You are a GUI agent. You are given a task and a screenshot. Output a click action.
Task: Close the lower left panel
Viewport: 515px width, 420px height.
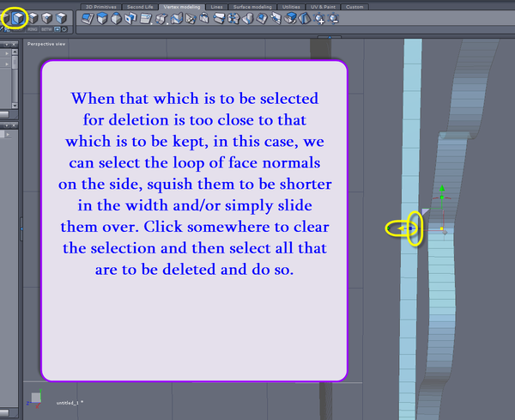tap(14, 125)
